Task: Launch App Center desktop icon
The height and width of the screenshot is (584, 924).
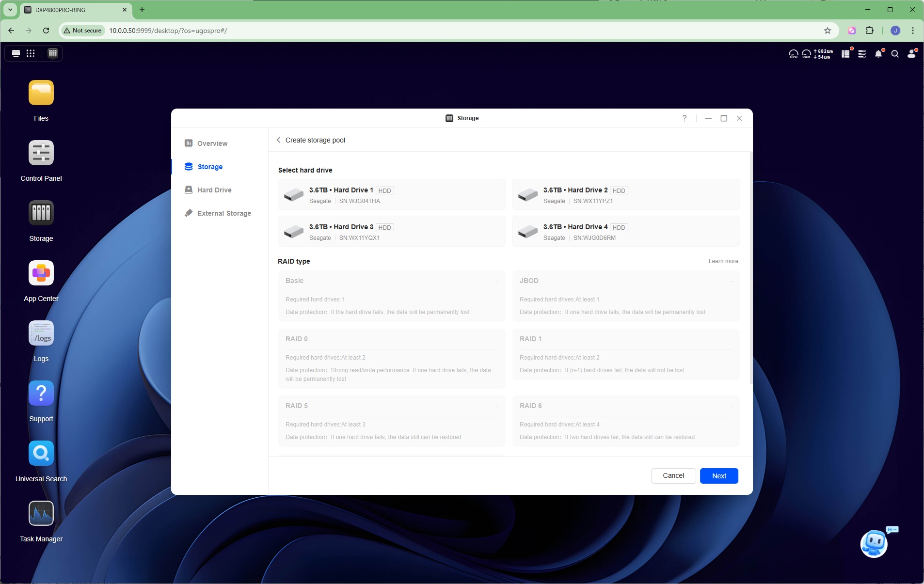Action: [x=41, y=273]
